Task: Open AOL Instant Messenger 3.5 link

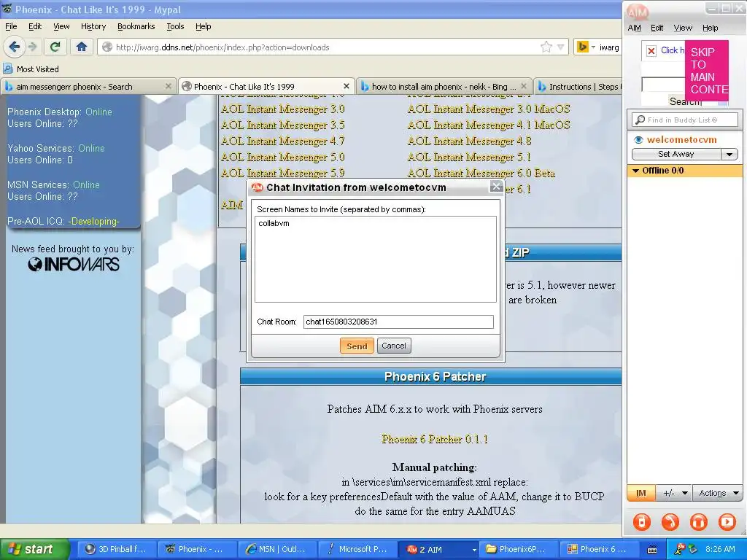Action: pyautogui.click(x=282, y=125)
